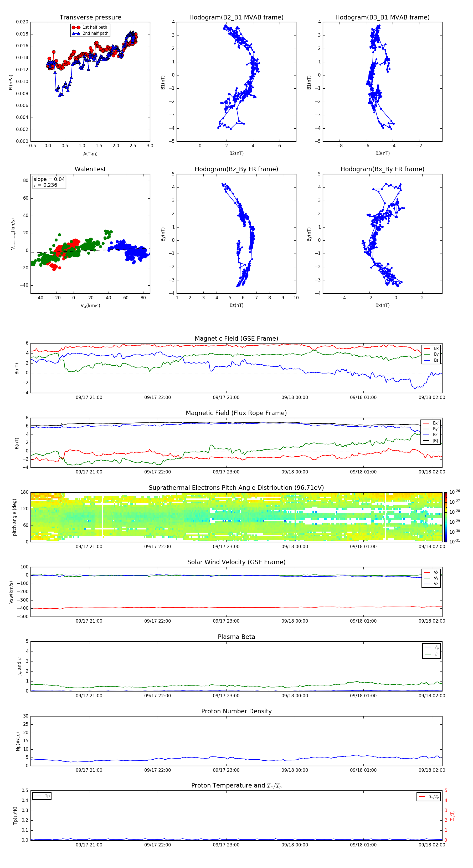
Task: Click the "10^-31" color bar label
Action: 455,542
